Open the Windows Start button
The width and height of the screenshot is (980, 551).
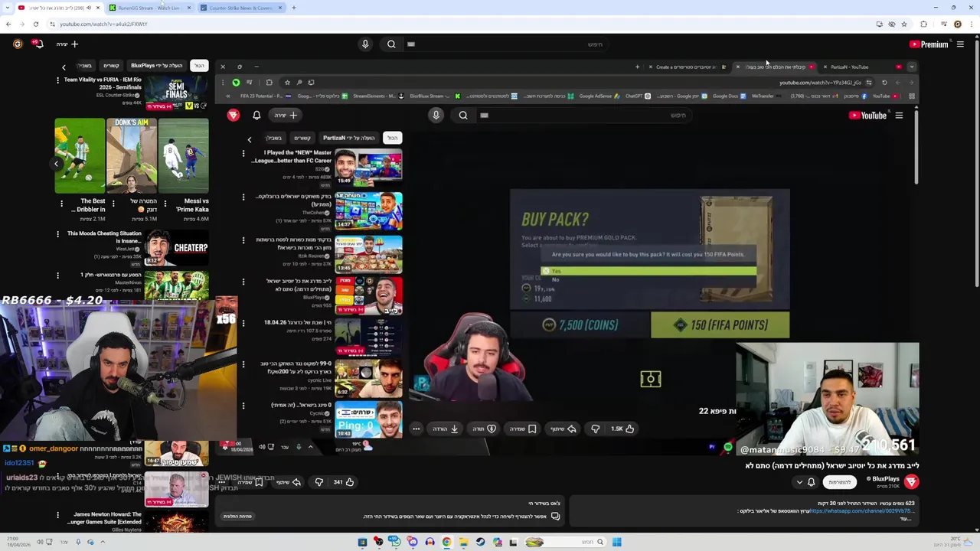pos(616,542)
